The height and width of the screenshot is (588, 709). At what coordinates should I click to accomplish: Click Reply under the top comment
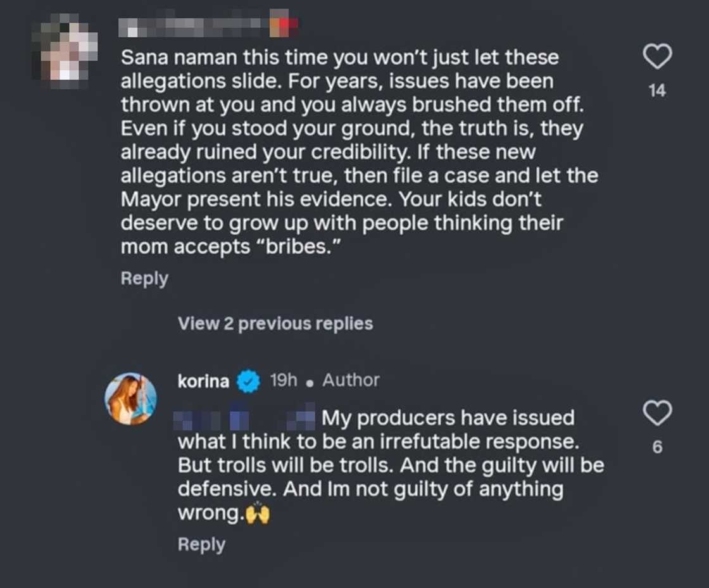click(x=144, y=278)
